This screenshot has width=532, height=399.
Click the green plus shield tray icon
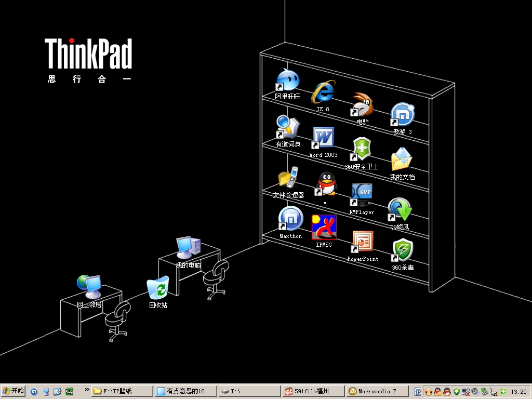pos(503,392)
